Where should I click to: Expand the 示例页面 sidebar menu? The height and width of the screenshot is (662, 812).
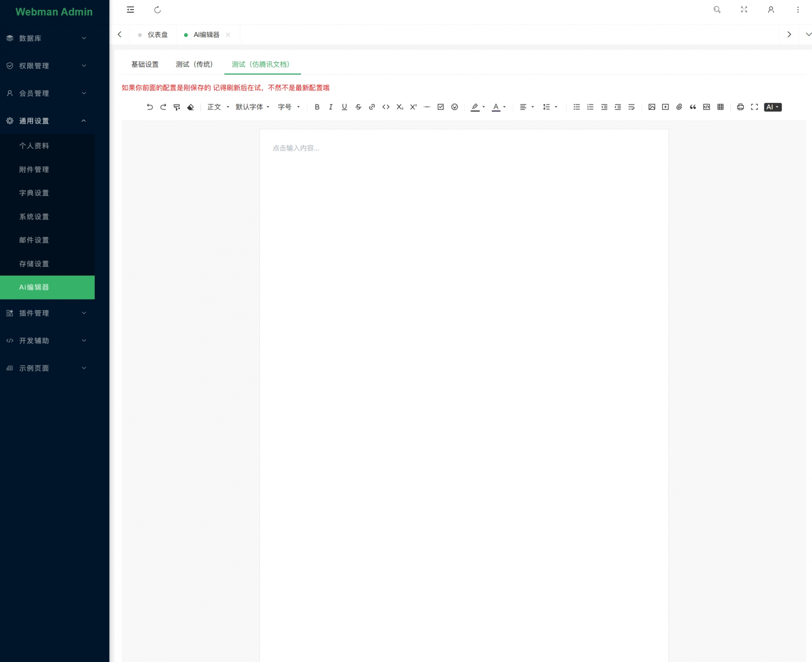point(47,368)
